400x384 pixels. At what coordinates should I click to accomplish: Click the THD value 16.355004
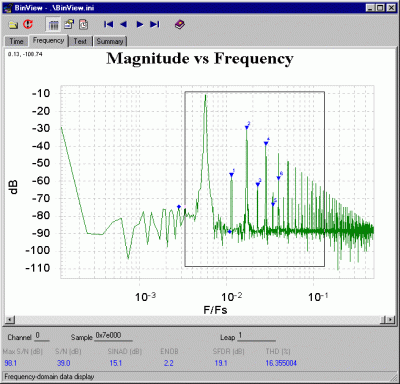pyautogui.click(x=281, y=363)
